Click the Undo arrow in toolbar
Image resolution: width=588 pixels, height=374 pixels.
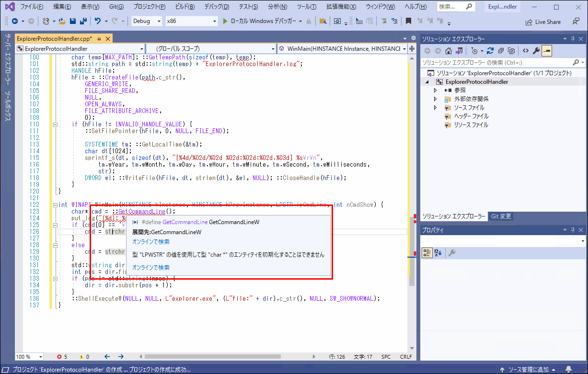click(x=98, y=21)
